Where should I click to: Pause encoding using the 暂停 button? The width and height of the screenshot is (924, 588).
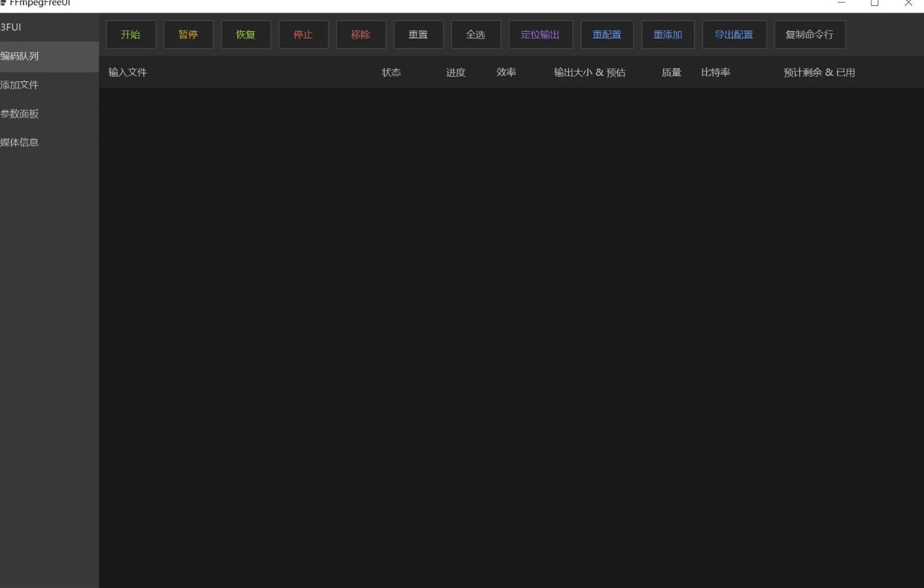188,34
